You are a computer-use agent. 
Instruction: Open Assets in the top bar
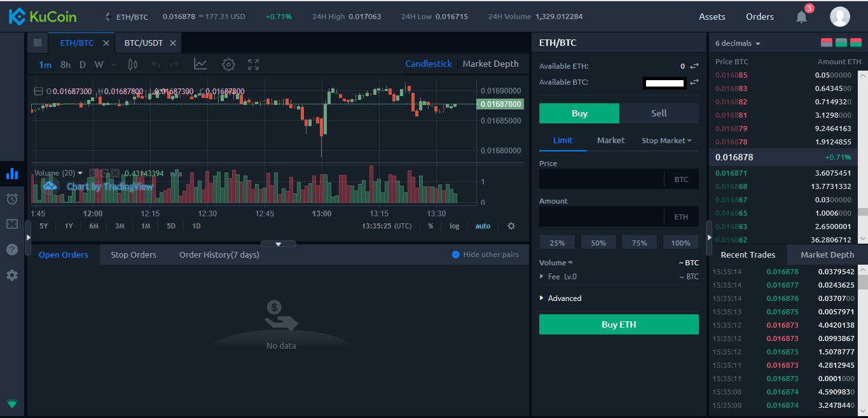tap(712, 17)
